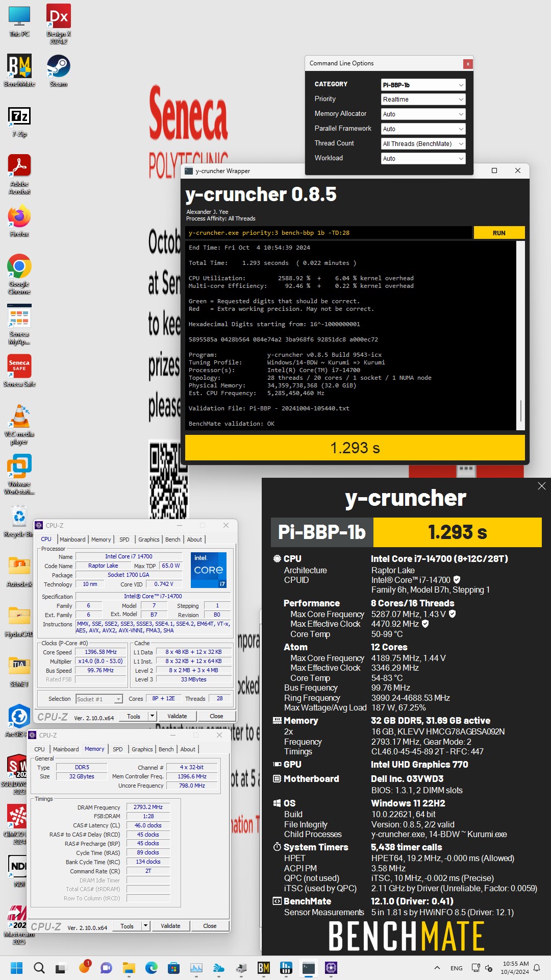Open the 7-Zip desktop icon
The width and height of the screenshot is (551, 980).
click(x=19, y=121)
